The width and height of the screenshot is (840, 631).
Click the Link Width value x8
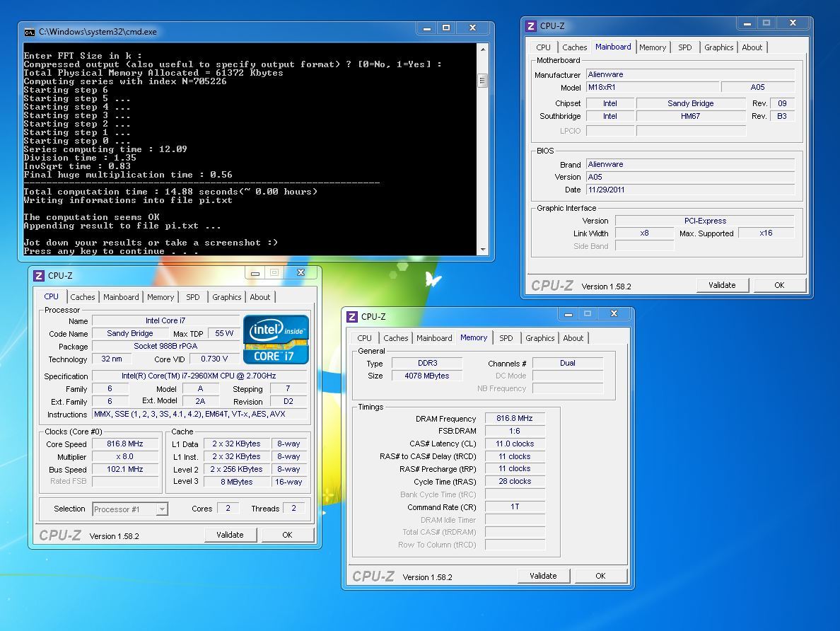coord(644,233)
